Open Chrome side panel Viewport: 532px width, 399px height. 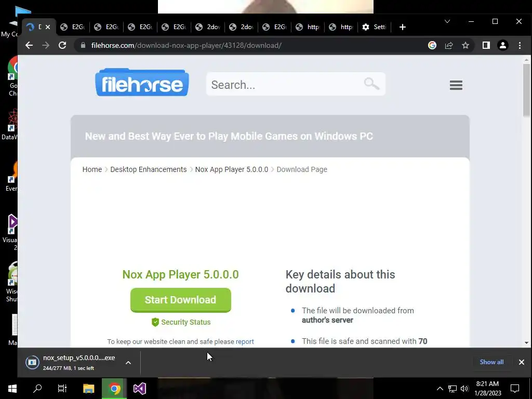[x=486, y=46]
